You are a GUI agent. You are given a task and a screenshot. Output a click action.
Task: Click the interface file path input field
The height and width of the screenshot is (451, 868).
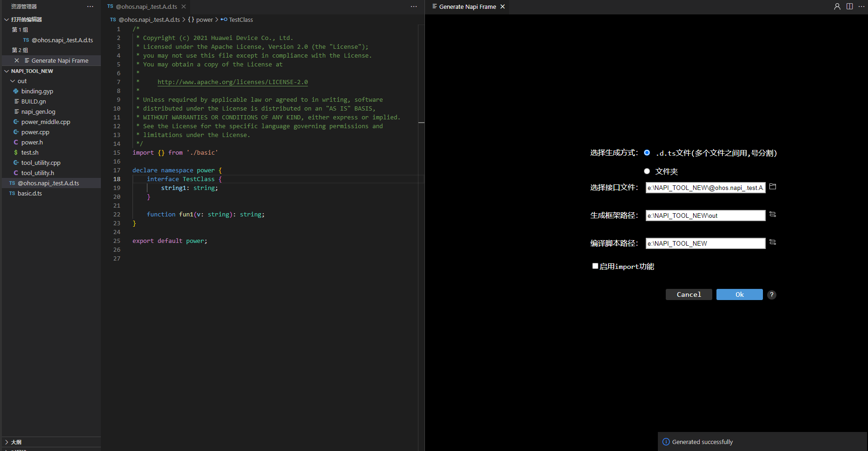[x=705, y=188]
